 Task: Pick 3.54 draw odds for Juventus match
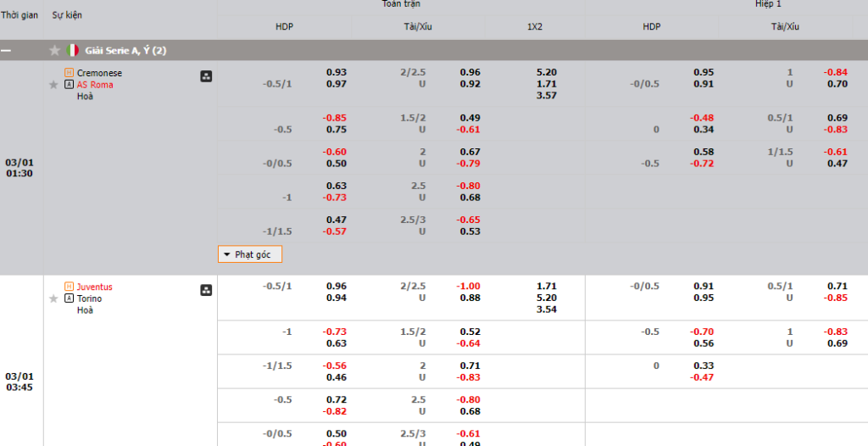point(547,309)
